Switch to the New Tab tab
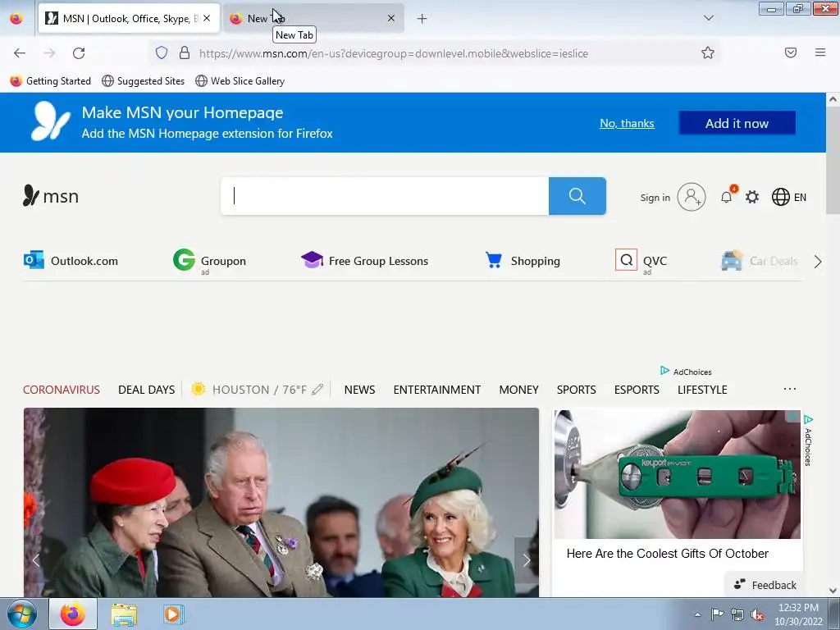Image resolution: width=840 pixels, height=630 pixels. tap(313, 18)
